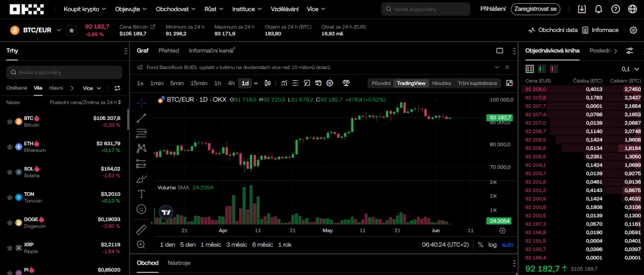Click the OKX logo
The image size is (644, 275).
pyautogui.click(x=26, y=9)
